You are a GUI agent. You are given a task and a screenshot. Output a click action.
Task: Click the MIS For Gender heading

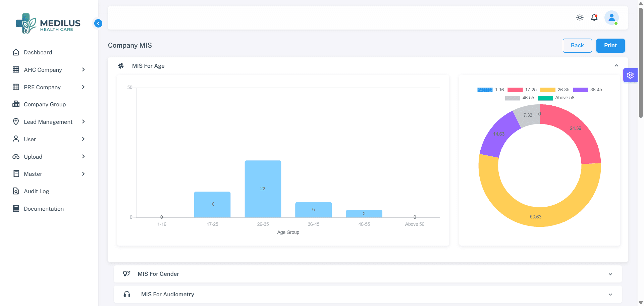(158, 274)
